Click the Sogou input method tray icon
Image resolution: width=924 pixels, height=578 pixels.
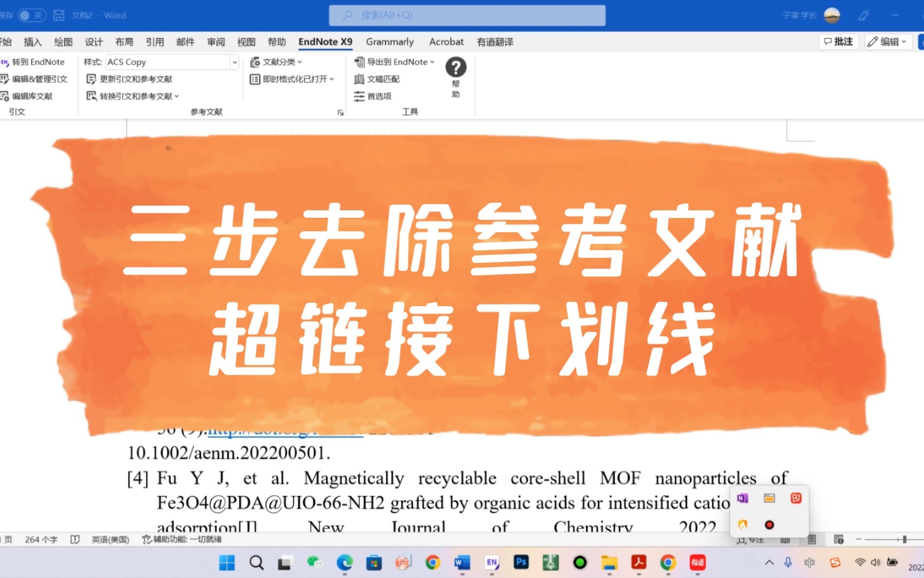[x=835, y=562]
